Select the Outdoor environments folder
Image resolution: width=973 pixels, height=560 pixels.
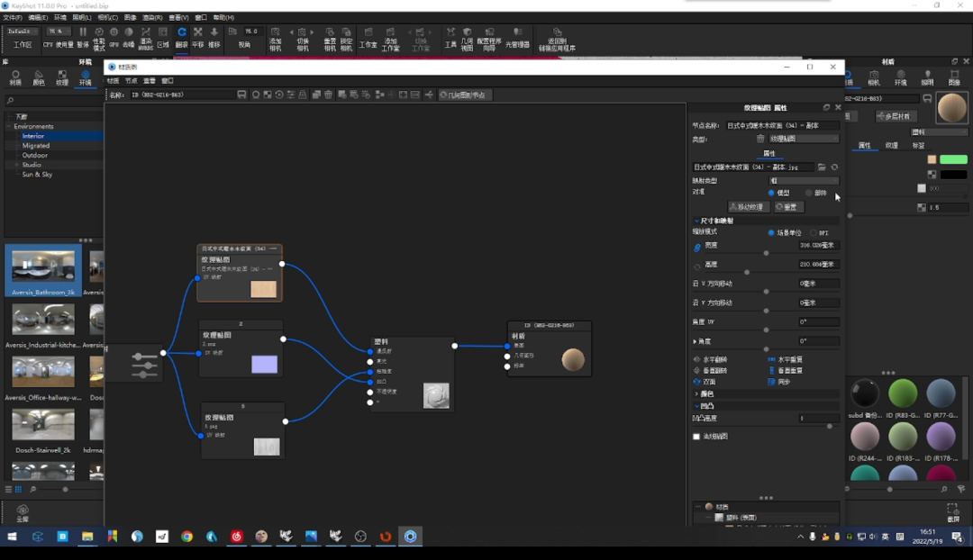click(35, 155)
